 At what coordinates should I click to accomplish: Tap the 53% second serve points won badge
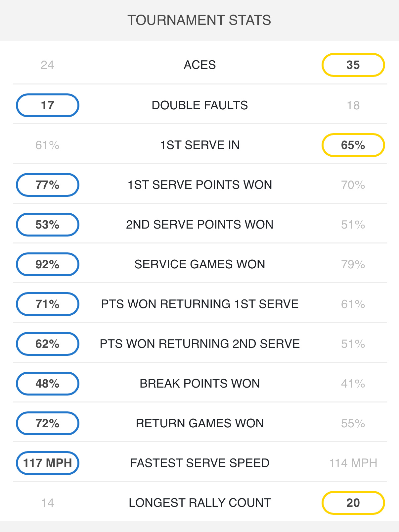click(47, 225)
